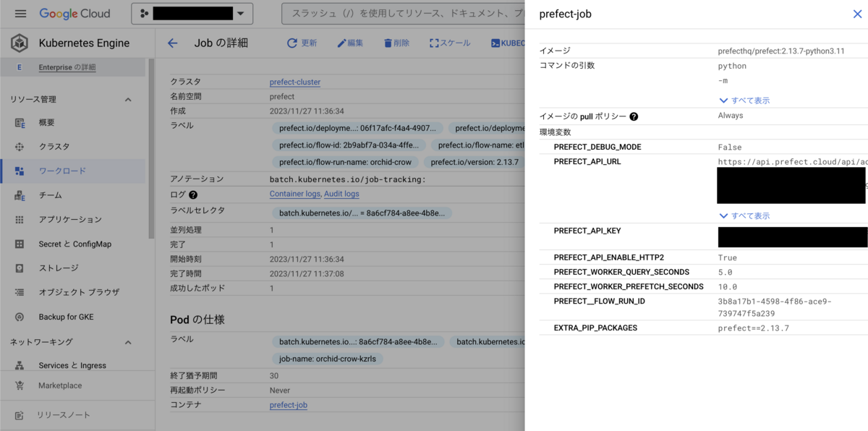This screenshot has height=431, width=868.
Task: Click the 概要 sidebar icon
Action: click(20, 122)
